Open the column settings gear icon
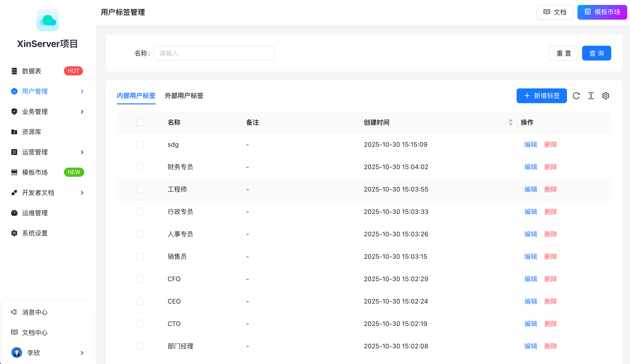Screen dimensions: 630x364 [x=606, y=96]
